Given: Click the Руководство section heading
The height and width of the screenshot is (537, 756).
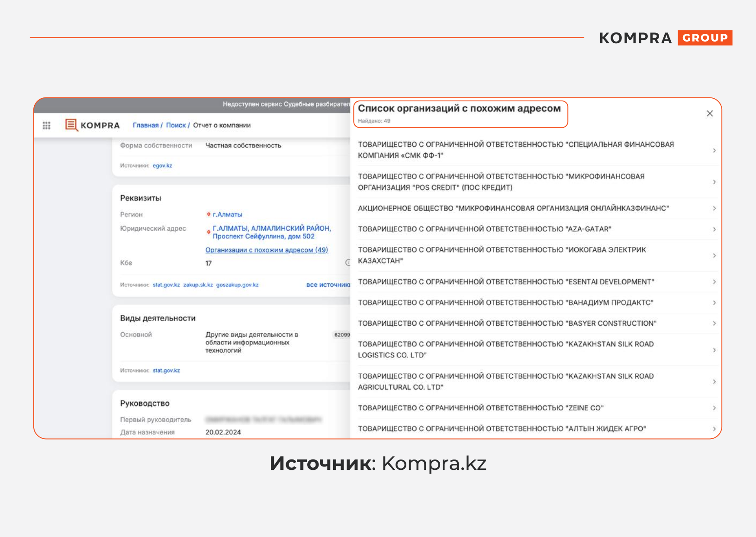Looking at the screenshot, I should 145,403.
